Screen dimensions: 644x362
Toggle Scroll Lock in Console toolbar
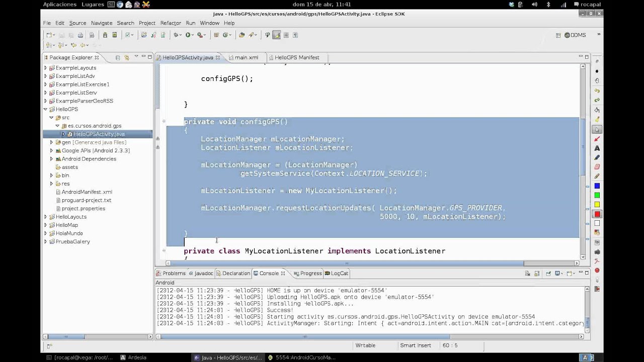(x=536, y=274)
